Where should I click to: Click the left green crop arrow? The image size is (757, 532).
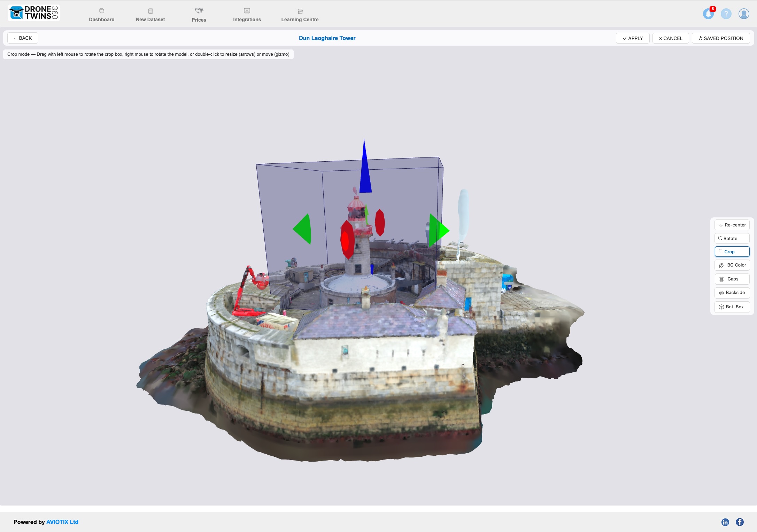point(303,229)
